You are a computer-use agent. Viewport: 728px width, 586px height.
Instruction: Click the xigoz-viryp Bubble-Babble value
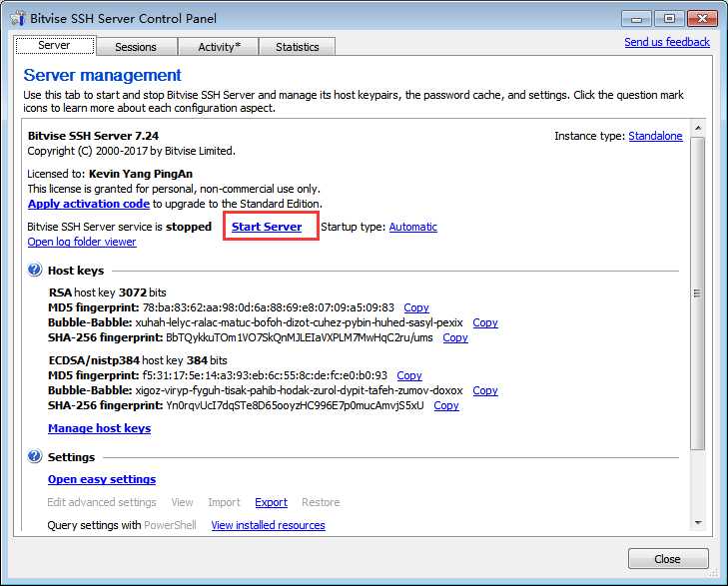tap(299, 390)
